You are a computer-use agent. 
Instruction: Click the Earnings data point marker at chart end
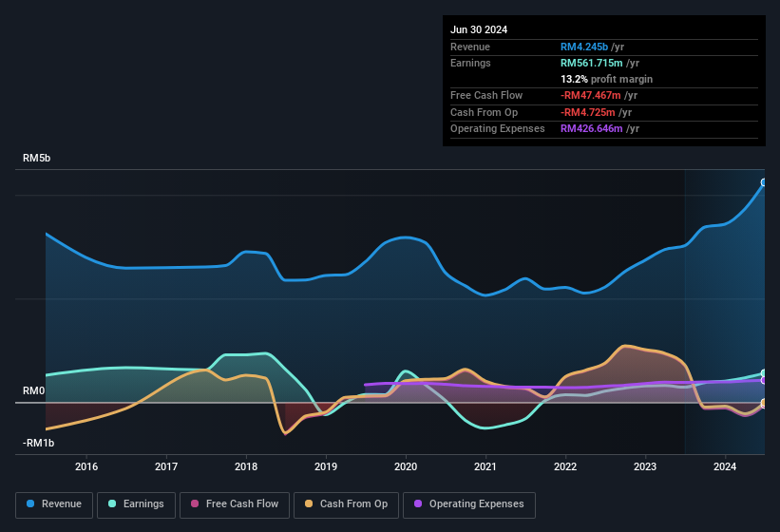click(764, 373)
